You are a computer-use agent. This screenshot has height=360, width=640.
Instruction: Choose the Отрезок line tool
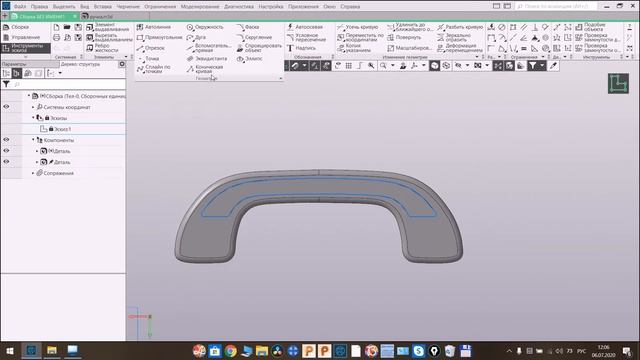(151, 48)
